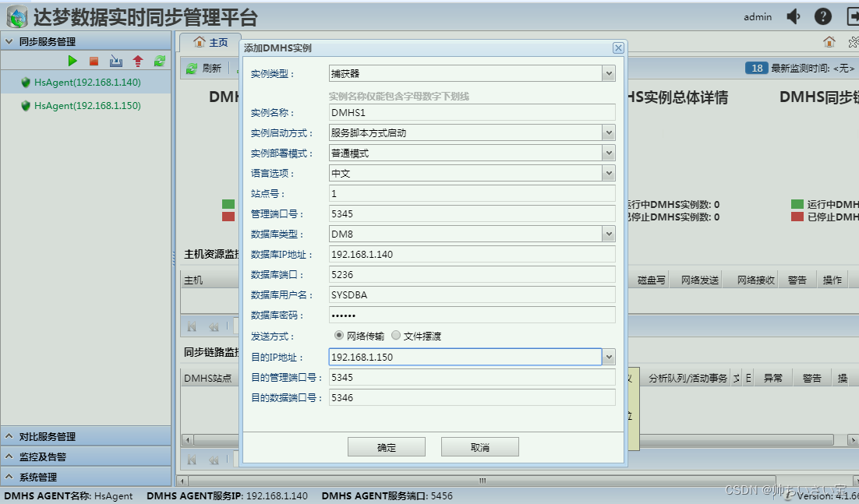The height and width of the screenshot is (504, 859).
Task: Click the 实例名称 input field
Action: click(x=472, y=112)
